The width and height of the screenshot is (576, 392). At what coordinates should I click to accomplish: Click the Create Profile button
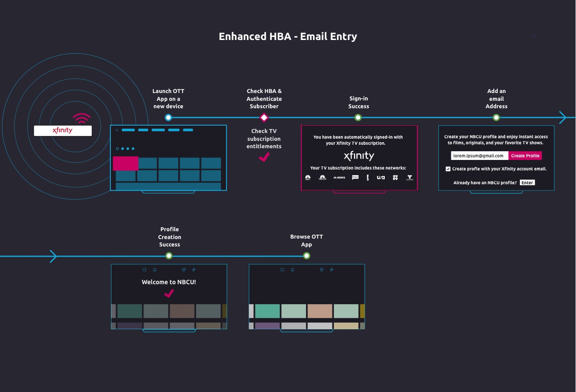[x=525, y=156]
